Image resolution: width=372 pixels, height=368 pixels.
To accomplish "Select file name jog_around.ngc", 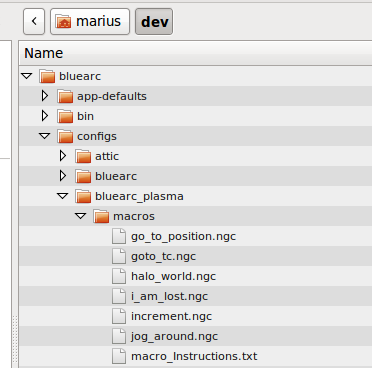I will (x=174, y=337).
